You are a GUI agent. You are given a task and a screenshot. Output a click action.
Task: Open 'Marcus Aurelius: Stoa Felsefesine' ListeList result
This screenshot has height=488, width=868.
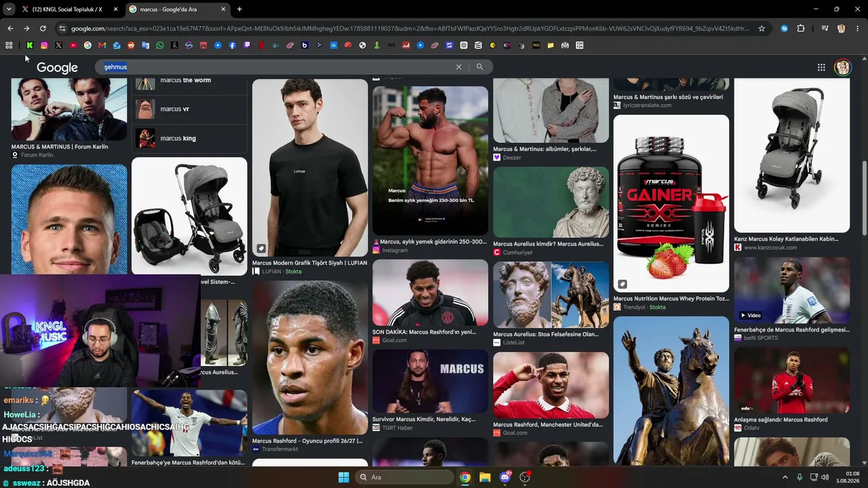point(546,334)
